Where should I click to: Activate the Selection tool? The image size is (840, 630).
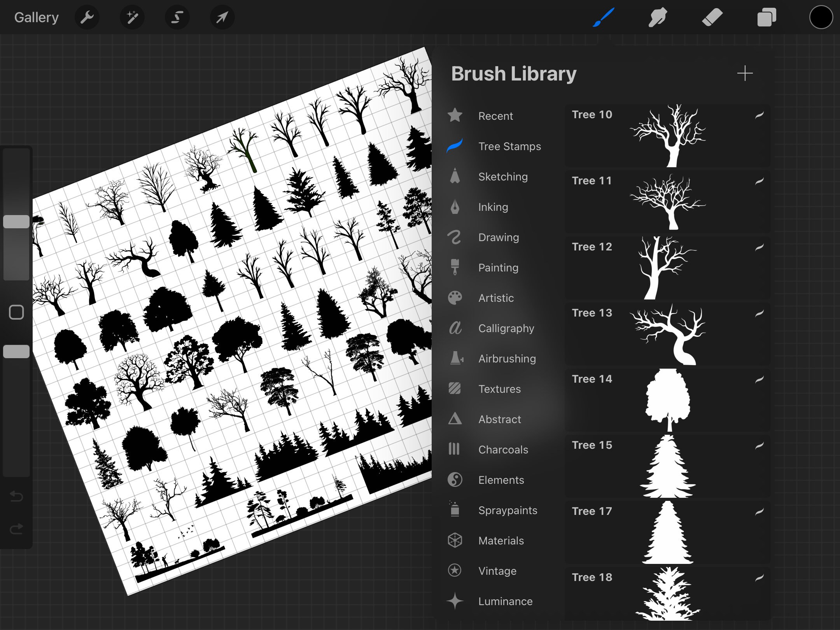pyautogui.click(x=177, y=17)
